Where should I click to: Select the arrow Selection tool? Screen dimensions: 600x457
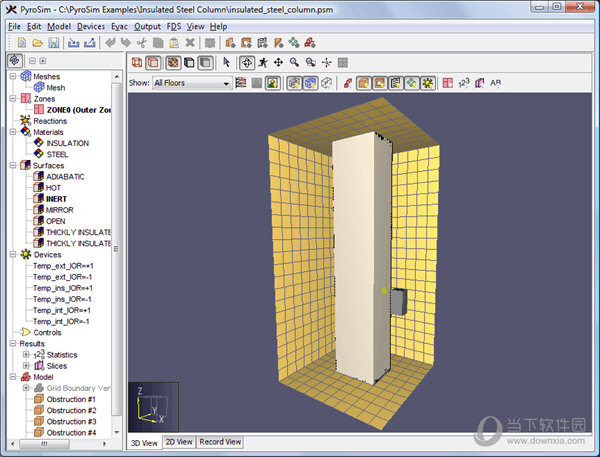(227, 62)
